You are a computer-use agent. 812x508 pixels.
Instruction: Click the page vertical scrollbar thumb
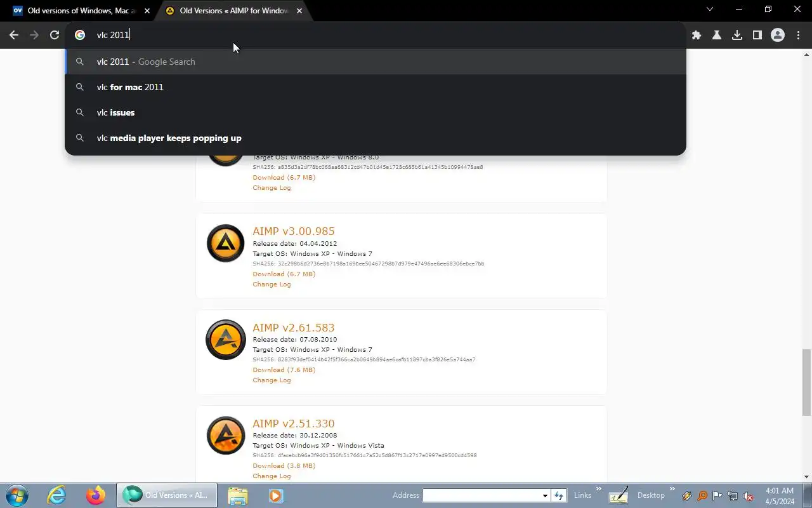[806, 382]
